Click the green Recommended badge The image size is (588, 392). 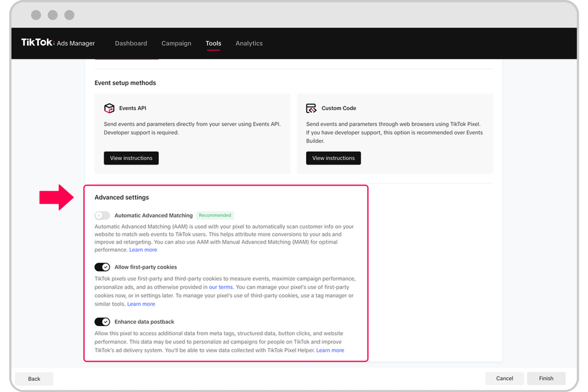click(215, 215)
